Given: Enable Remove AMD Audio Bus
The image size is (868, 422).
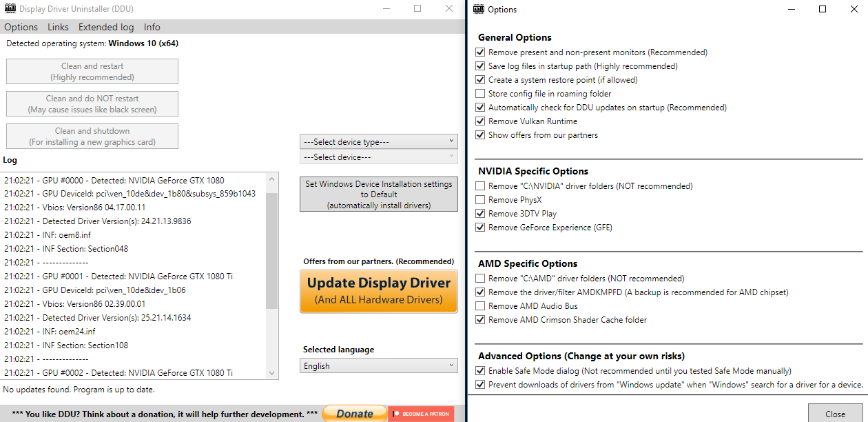Looking at the screenshot, I should click(x=480, y=306).
